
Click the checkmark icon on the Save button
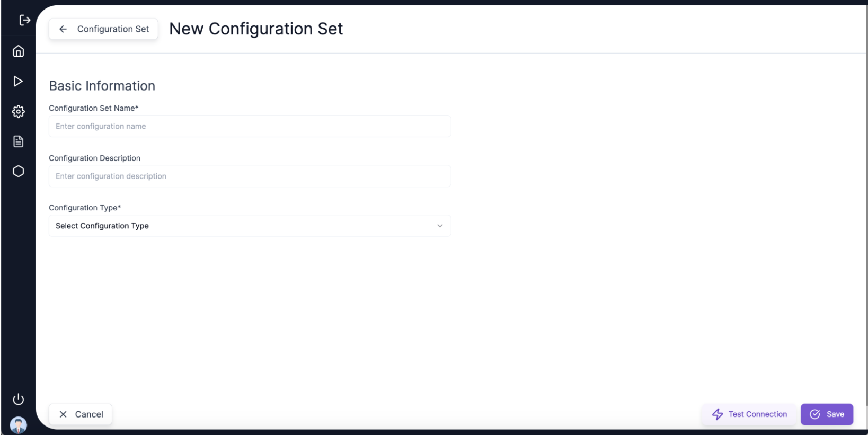[x=815, y=414]
